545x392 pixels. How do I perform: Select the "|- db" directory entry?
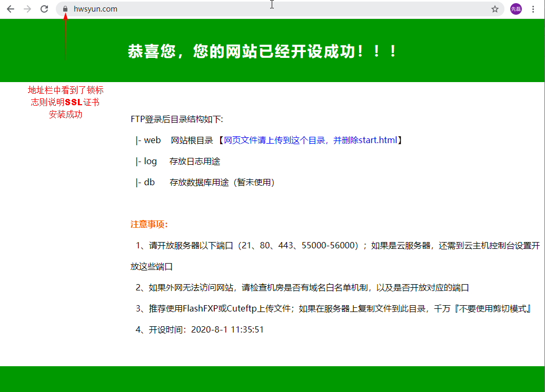tap(145, 183)
